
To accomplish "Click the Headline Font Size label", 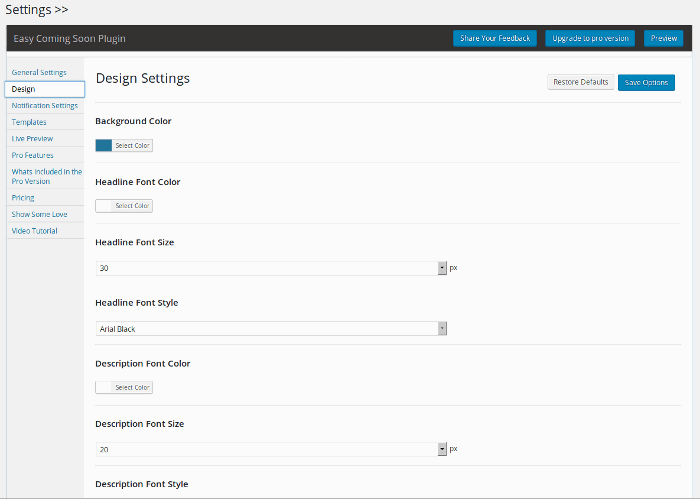I will (135, 242).
